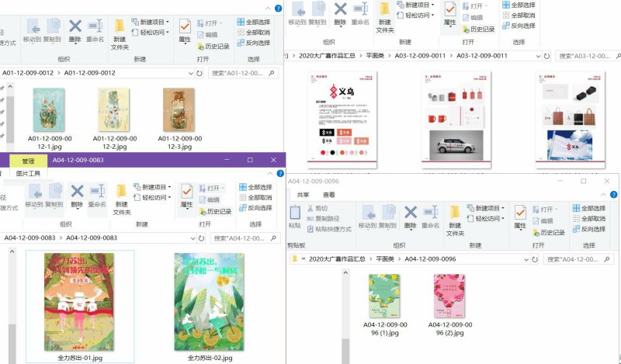Click 平面类 breadcrumb in A03-12-009-0011 address bar
Screen dimensions: 621x364
point(375,56)
